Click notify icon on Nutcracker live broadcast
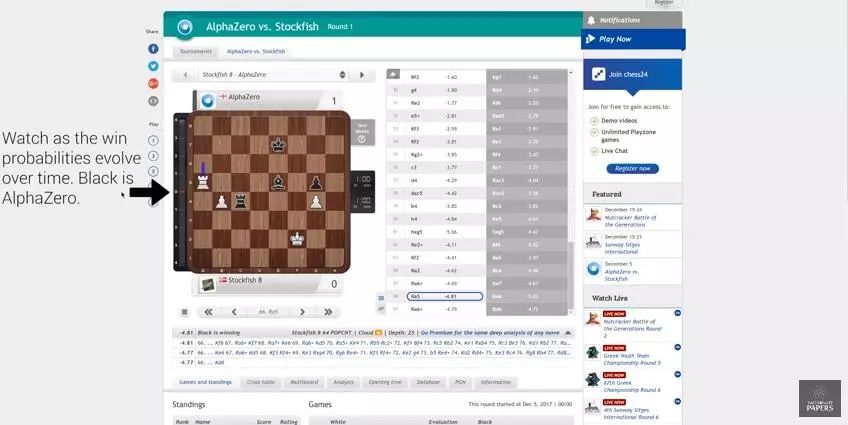Viewport: 848px width, 425px height. (x=677, y=313)
